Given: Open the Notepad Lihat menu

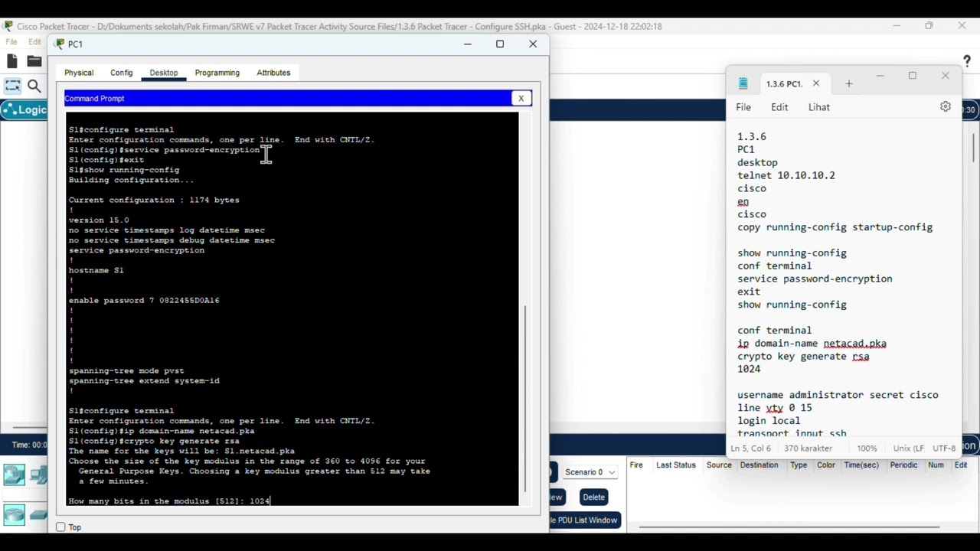Looking at the screenshot, I should pyautogui.click(x=819, y=107).
